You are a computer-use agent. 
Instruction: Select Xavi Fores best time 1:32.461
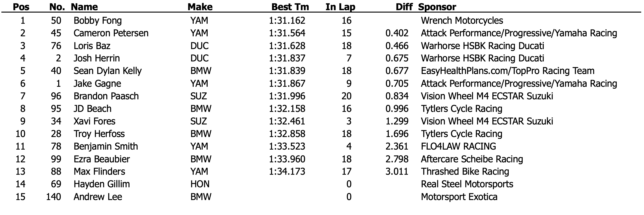(x=287, y=121)
